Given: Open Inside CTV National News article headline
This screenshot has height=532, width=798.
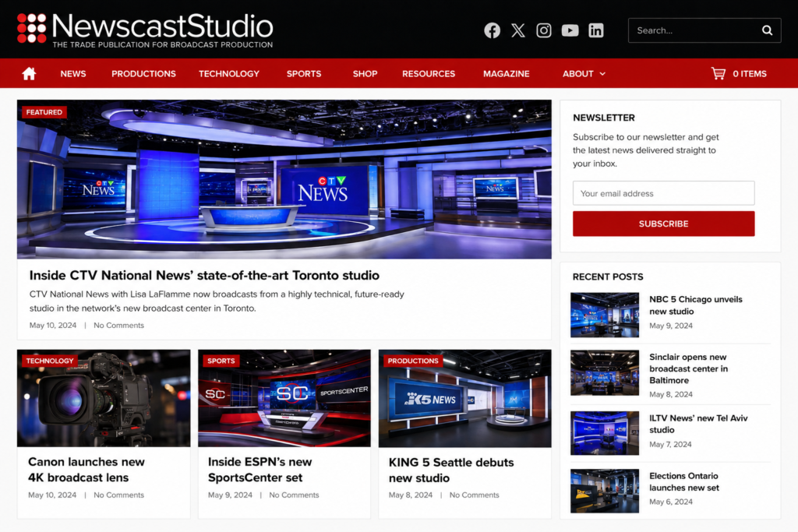Looking at the screenshot, I should pos(204,275).
